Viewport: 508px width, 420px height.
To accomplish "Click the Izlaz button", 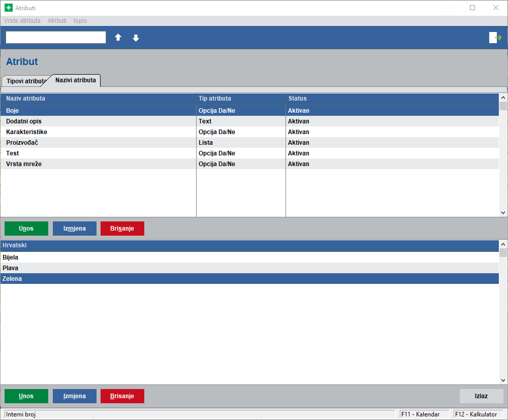I will tap(481, 396).
